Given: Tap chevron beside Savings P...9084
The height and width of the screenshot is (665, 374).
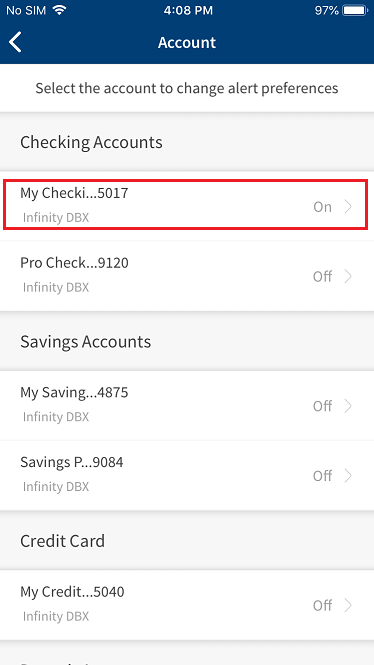Looking at the screenshot, I should pyautogui.click(x=349, y=476).
